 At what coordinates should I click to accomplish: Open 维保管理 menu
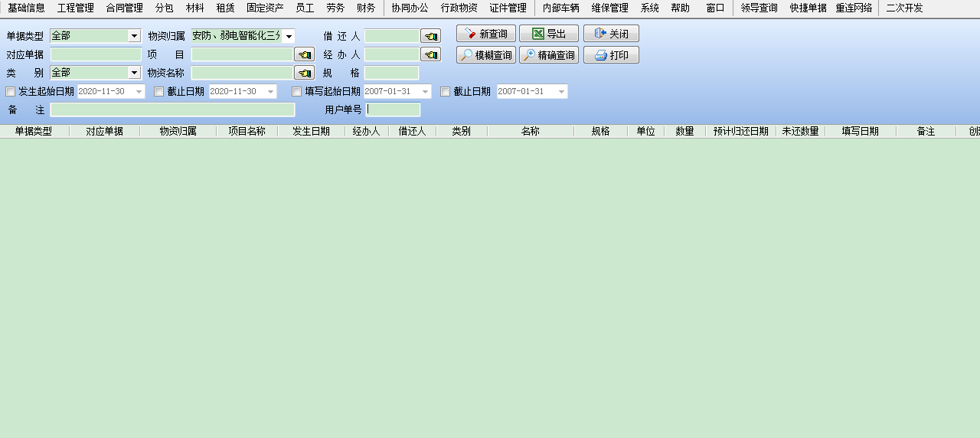point(610,8)
